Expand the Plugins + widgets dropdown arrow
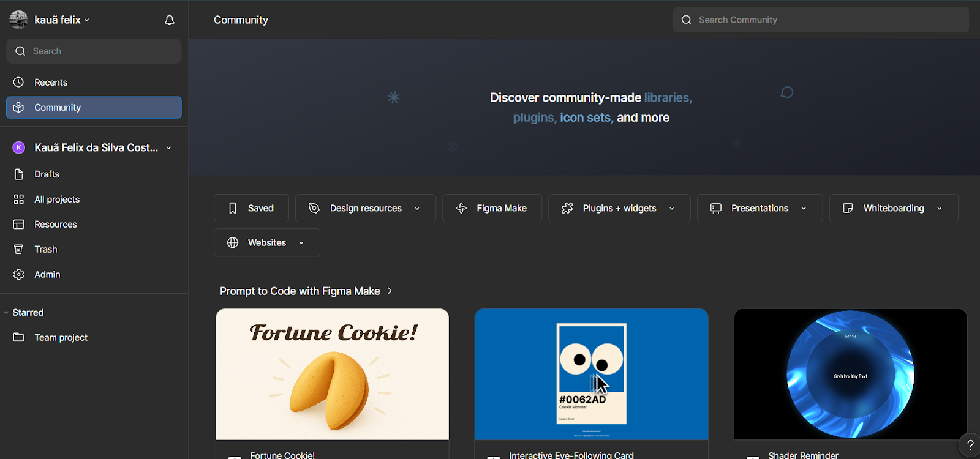Image resolution: width=980 pixels, height=459 pixels. (672, 209)
